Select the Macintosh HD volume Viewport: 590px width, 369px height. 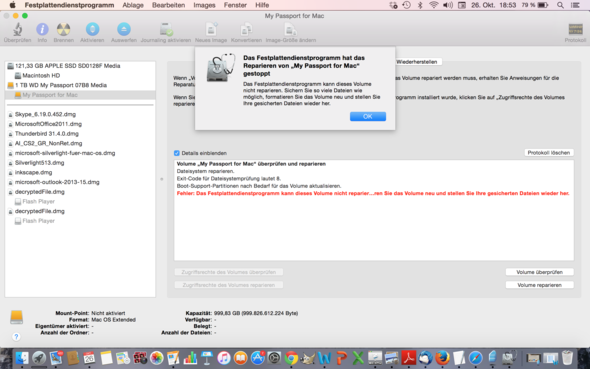click(x=80, y=76)
